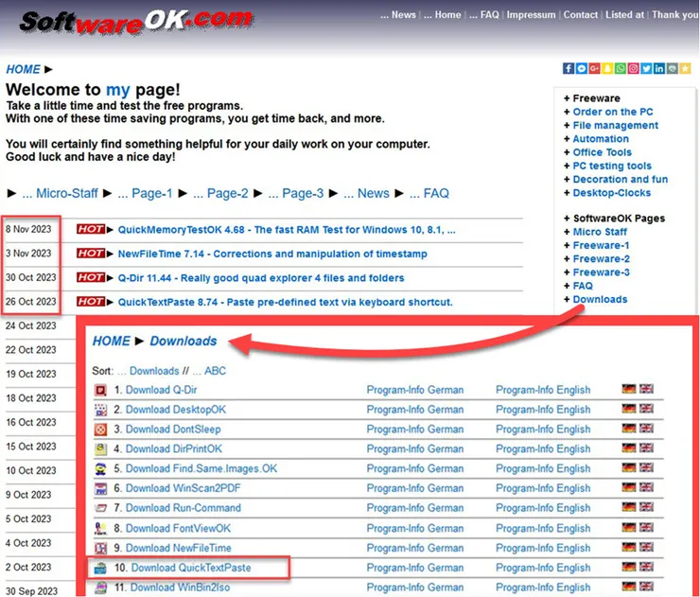Share page on LinkedIn icon
700x597 pixels.
coord(659,68)
